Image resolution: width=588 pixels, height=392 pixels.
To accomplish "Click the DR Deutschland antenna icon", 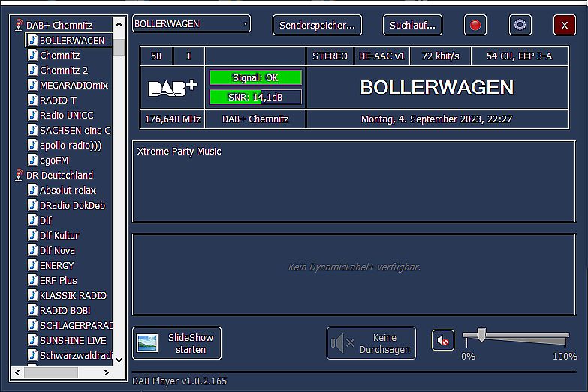I will (x=19, y=175).
